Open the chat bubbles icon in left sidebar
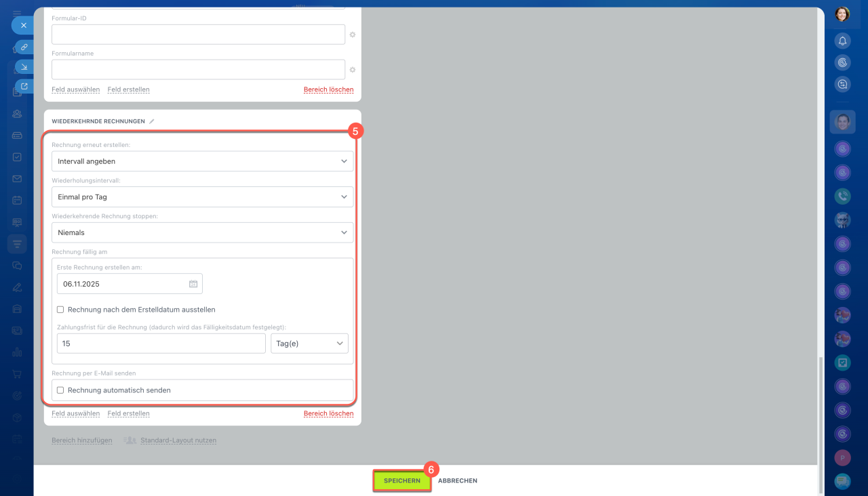Image resolution: width=868 pixels, height=496 pixels. pos(17,266)
